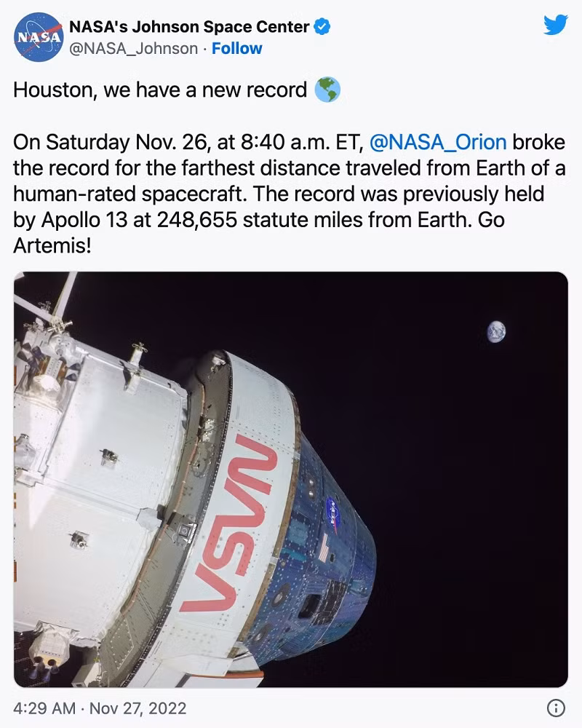Click the @NASA_Johnson handle

[x=133, y=49]
